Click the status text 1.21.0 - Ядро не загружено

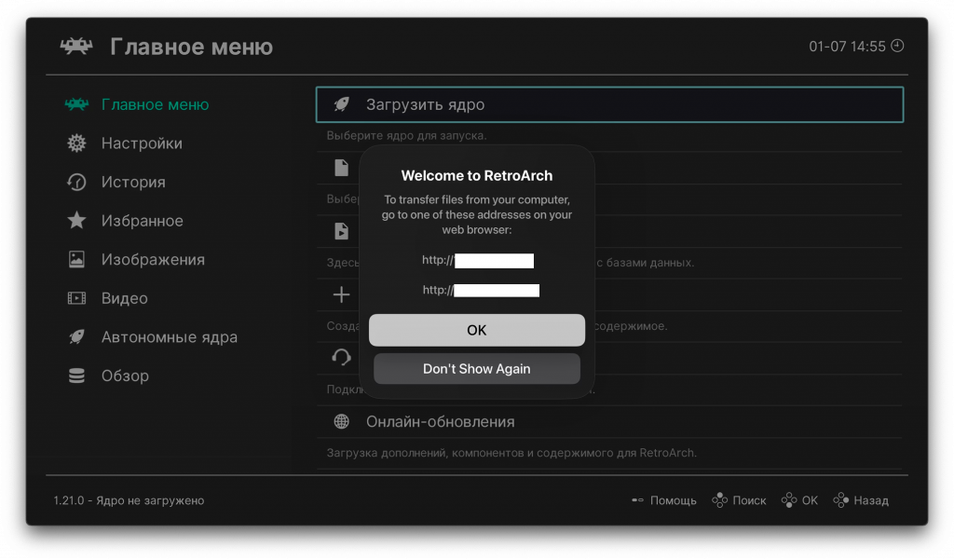129,500
